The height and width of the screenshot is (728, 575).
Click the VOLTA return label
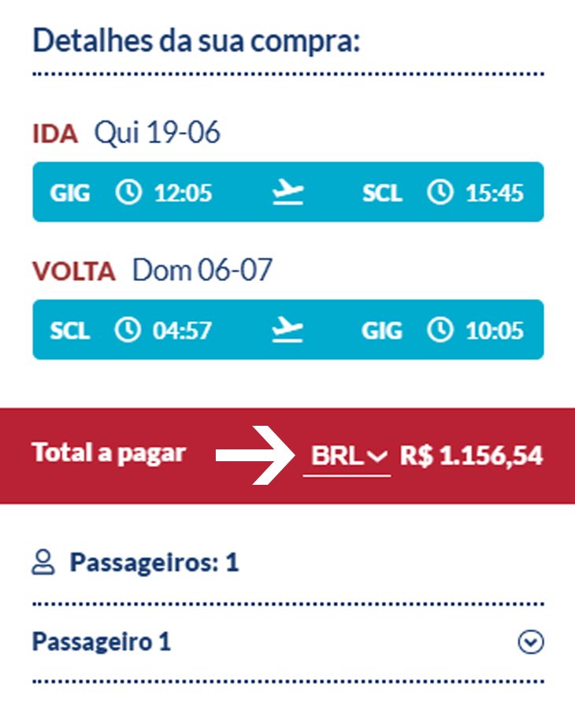(73, 272)
